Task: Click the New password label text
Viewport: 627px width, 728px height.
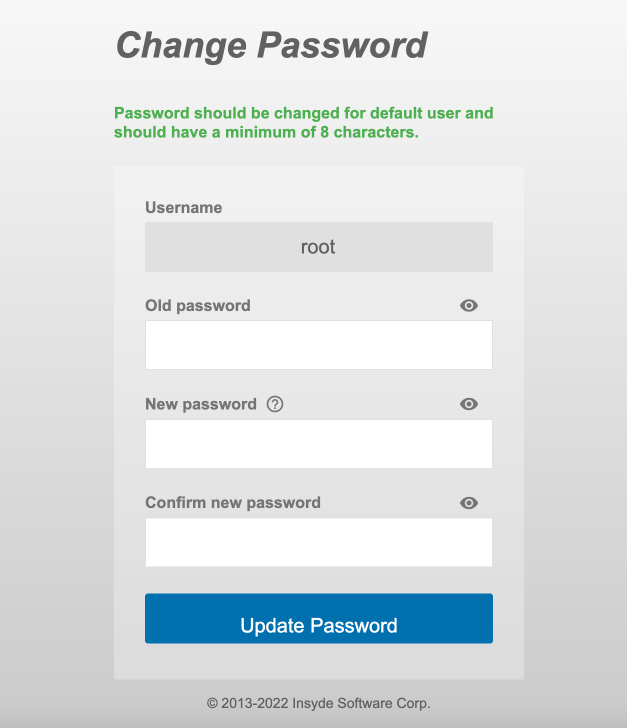Action: pos(201,405)
